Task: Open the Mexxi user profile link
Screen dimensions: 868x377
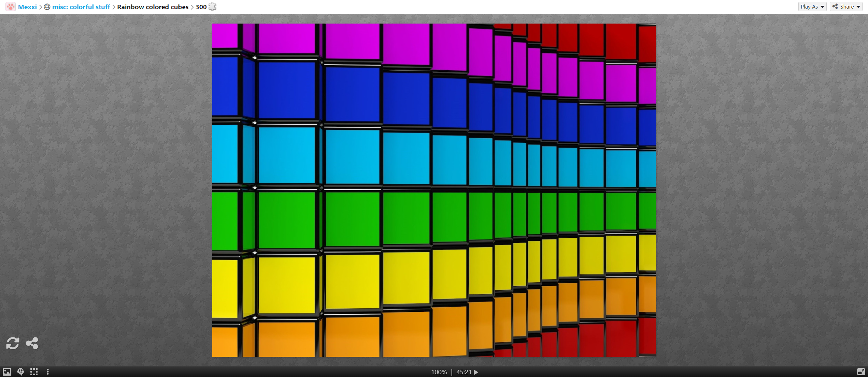Action: tap(27, 7)
